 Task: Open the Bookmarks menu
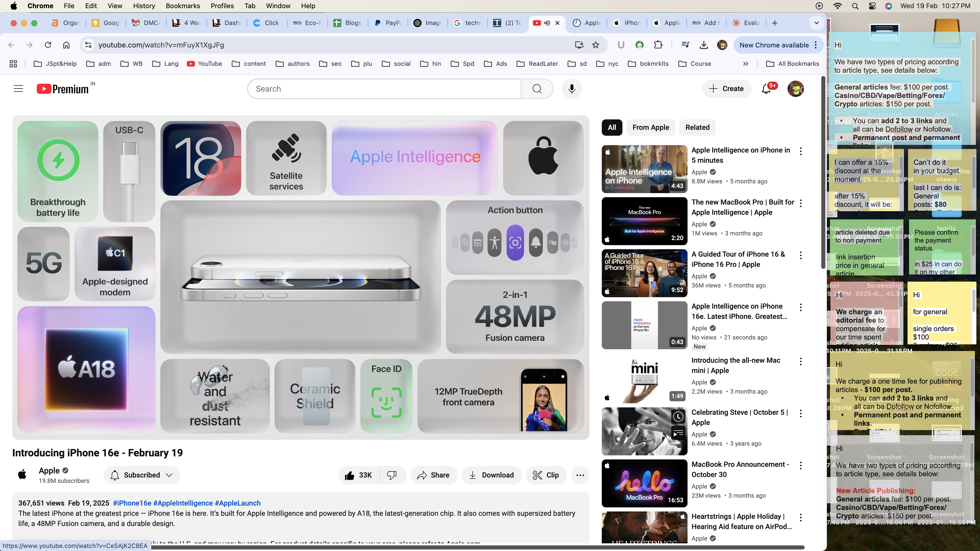click(183, 6)
